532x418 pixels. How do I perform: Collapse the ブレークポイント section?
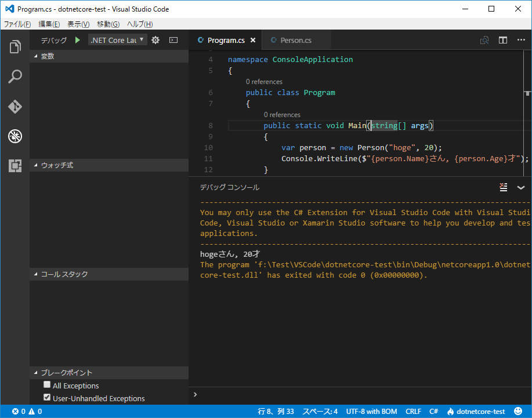[x=109, y=373]
